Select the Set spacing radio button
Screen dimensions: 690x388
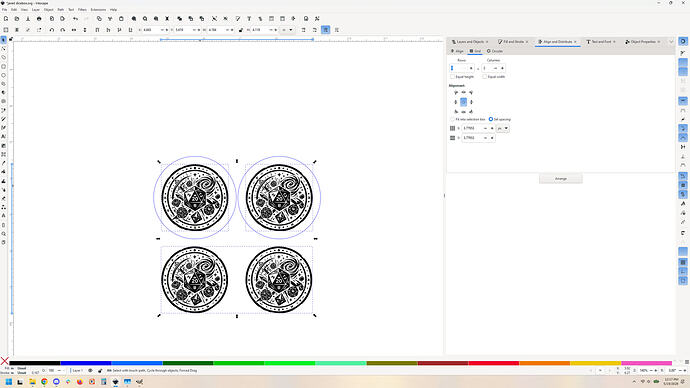(x=491, y=119)
